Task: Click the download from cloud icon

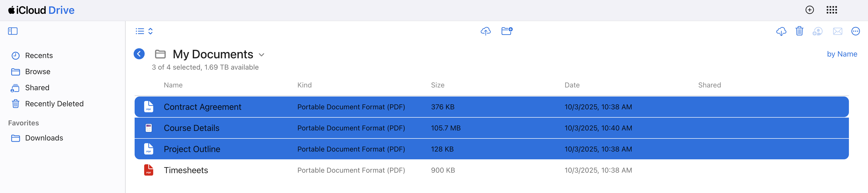Action: pyautogui.click(x=781, y=31)
